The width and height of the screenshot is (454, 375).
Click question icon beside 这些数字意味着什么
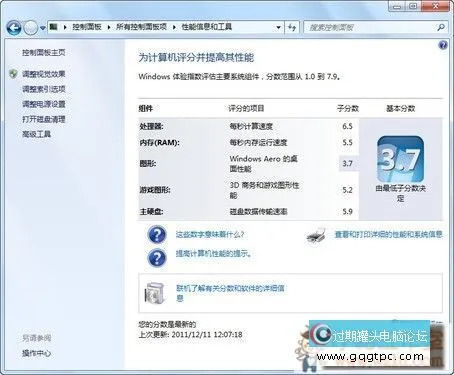(x=157, y=234)
